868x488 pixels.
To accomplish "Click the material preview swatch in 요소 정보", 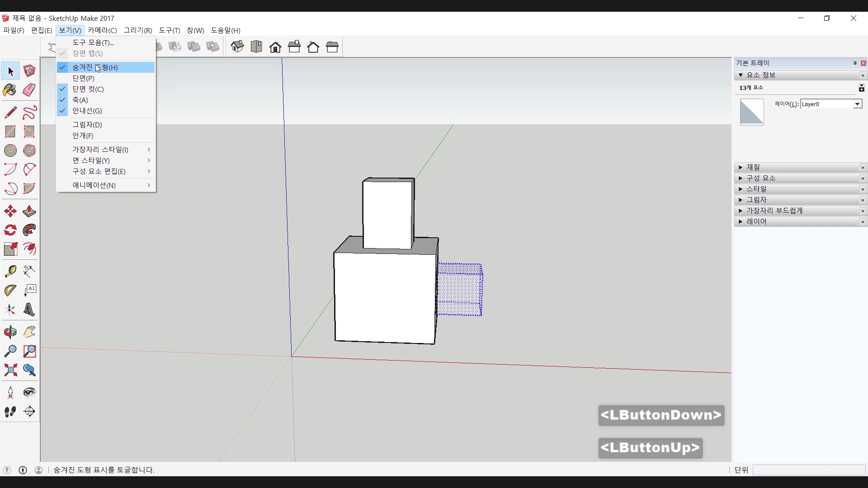I will [751, 112].
